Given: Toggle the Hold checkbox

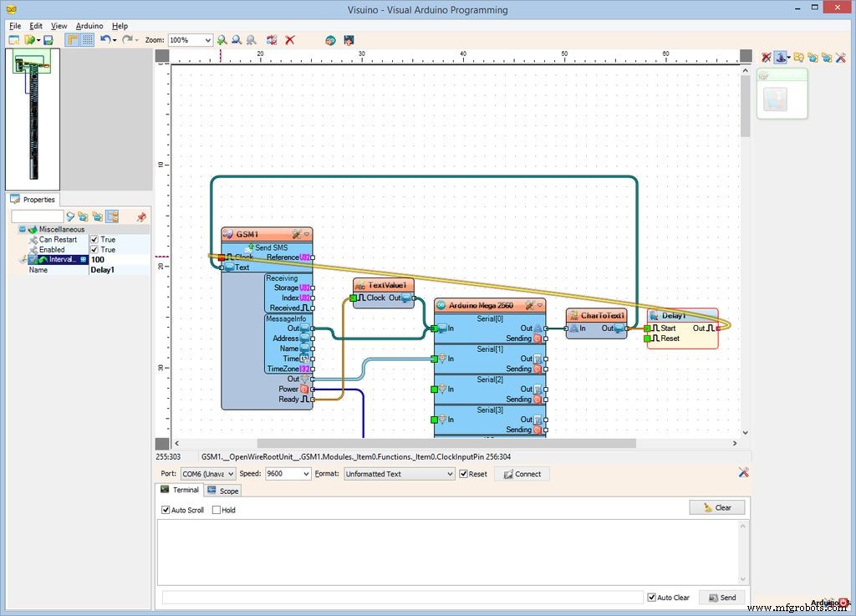Looking at the screenshot, I should [x=217, y=510].
